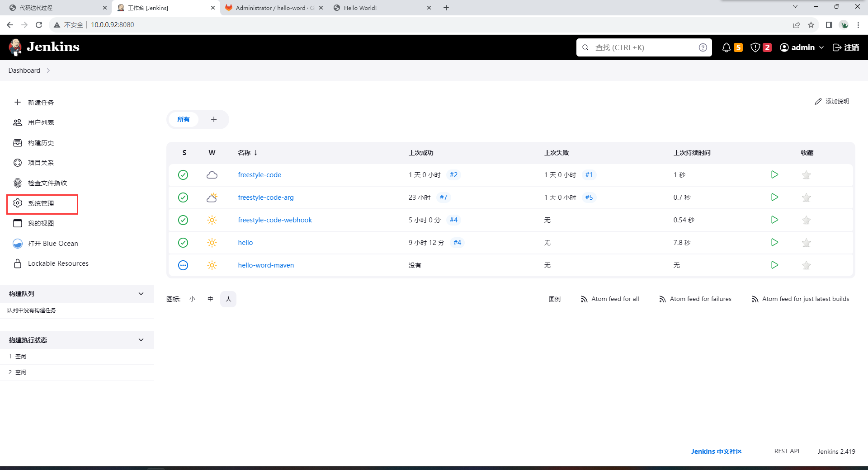The height and width of the screenshot is (470, 868).
Task: Switch to the Hello World! browser tab
Action: click(x=382, y=8)
